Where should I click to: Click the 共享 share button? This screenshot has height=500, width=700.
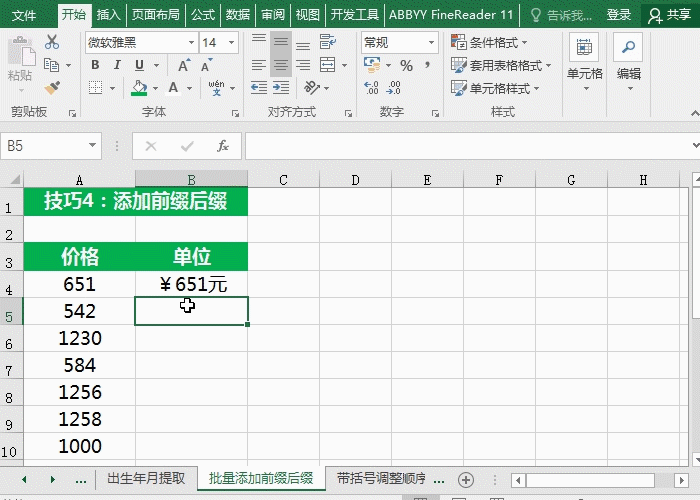coord(669,15)
